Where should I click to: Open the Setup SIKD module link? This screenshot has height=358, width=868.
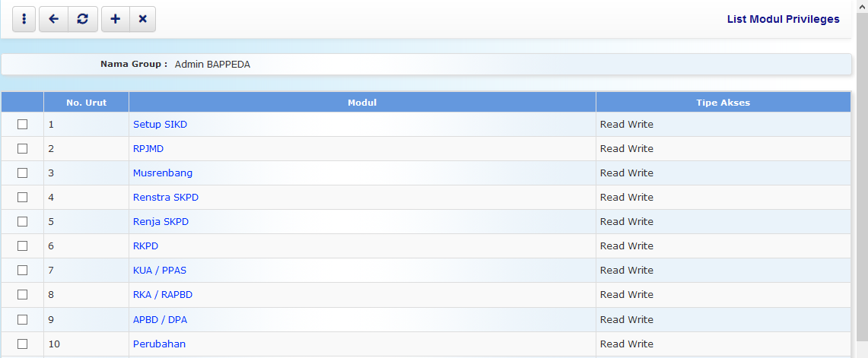tap(160, 125)
